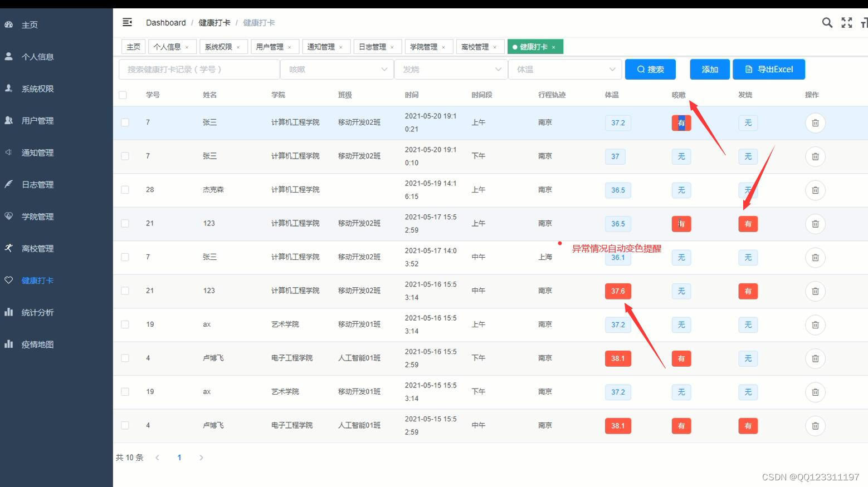Close the 日志管理 tab
This screenshot has height=487, width=868.
tap(392, 47)
